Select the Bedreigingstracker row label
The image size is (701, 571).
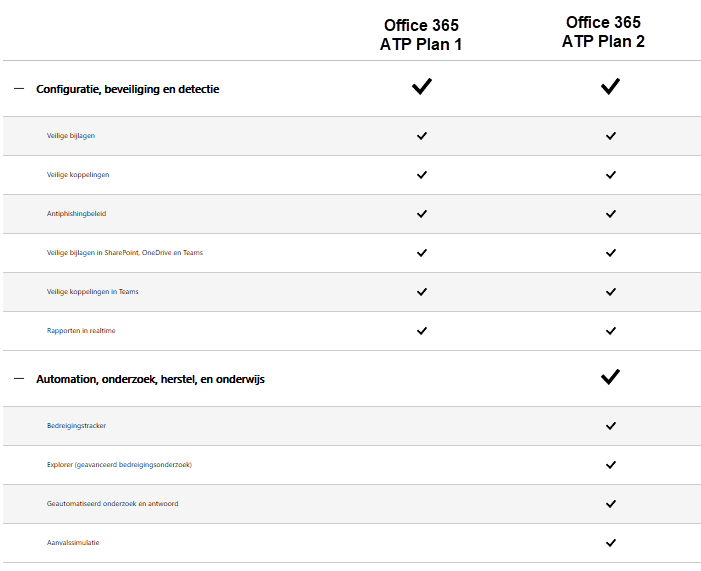point(76,426)
